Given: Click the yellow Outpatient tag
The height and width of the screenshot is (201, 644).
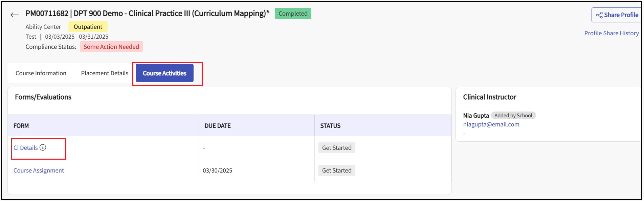Looking at the screenshot, I should point(88,27).
